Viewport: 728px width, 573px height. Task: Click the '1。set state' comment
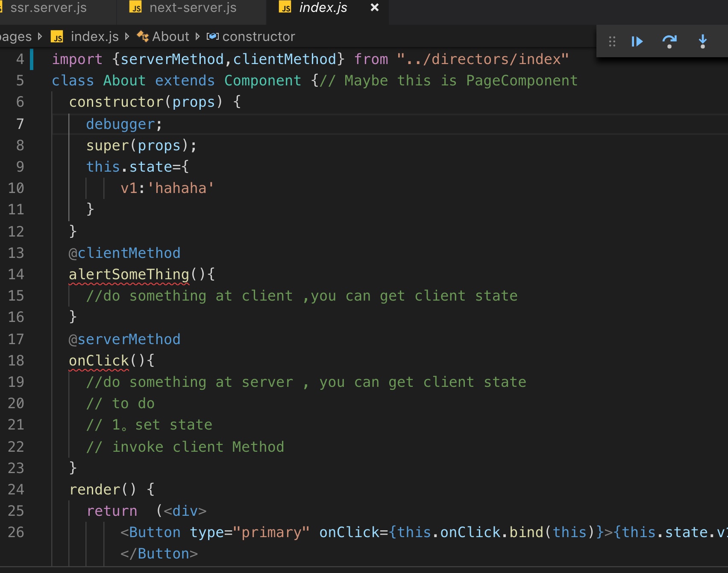pyautogui.click(x=149, y=425)
